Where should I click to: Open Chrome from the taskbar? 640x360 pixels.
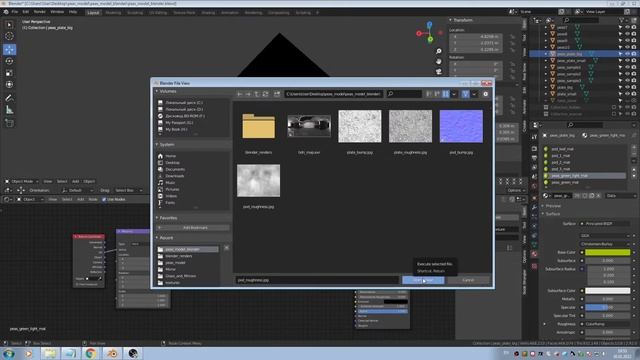(x=91, y=353)
